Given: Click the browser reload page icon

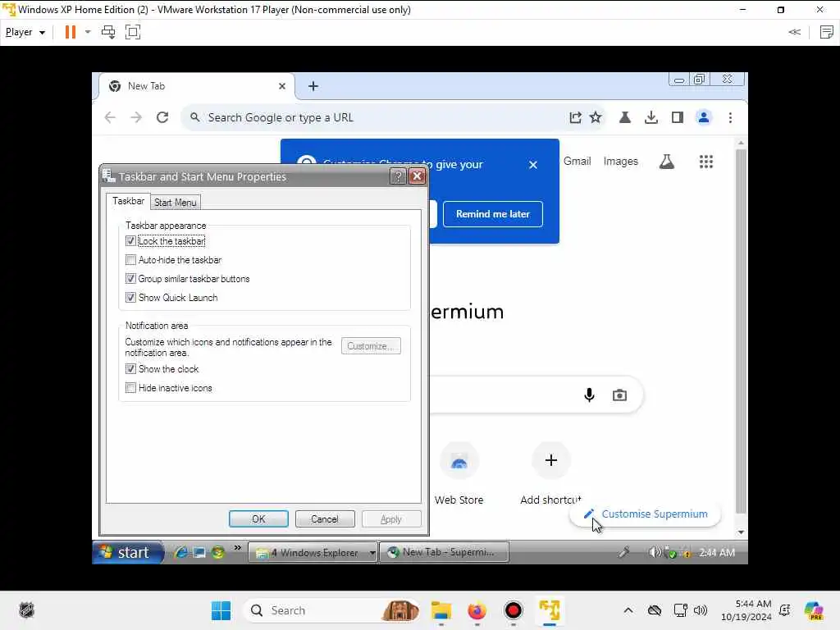Looking at the screenshot, I should pyautogui.click(x=162, y=117).
